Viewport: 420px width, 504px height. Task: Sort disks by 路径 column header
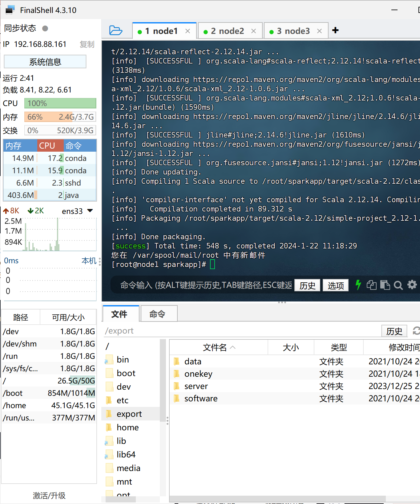pyautogui.click(x=21, y=317)
